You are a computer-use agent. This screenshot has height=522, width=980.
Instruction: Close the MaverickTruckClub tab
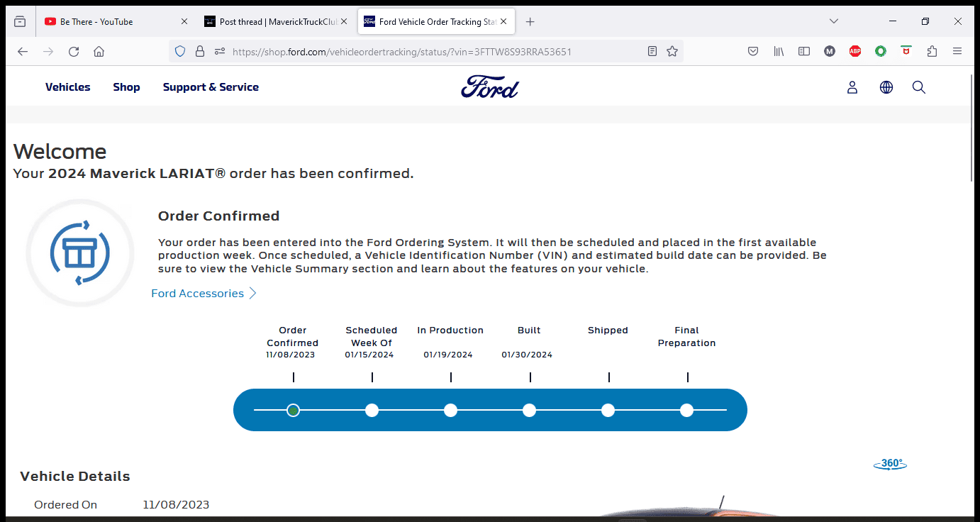click(x=344, y=22)
